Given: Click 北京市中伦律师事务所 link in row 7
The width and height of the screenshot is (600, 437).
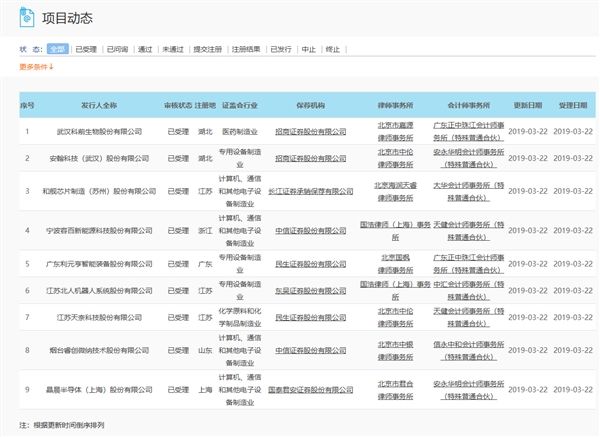Looking at the screenshot, I should pyautogui.click(x=395, y=317).
